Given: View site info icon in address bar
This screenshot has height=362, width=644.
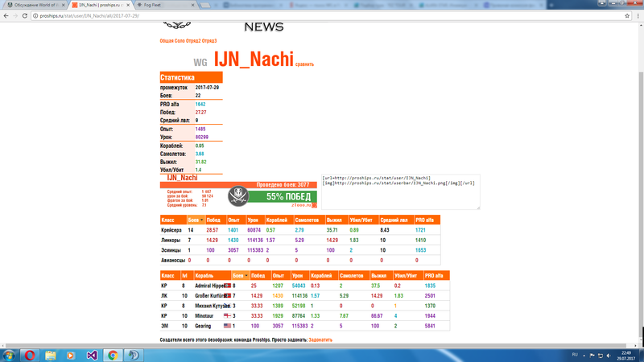Looking at the screenshot, I should [35, 15].
